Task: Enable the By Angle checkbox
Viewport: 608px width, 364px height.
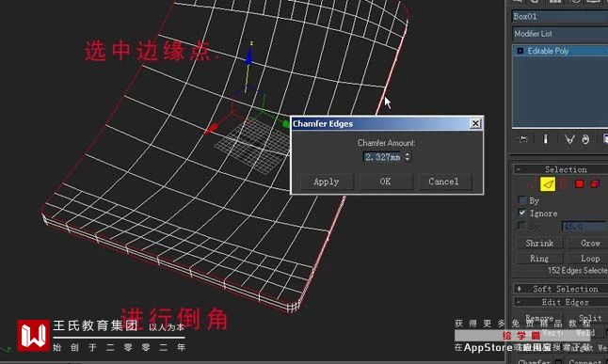Action: click(x=522, y=226)
